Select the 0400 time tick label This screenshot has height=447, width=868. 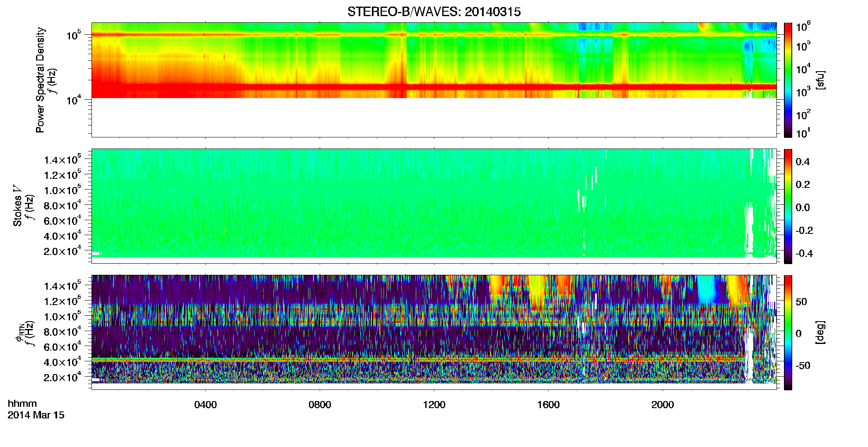[205, 404]
